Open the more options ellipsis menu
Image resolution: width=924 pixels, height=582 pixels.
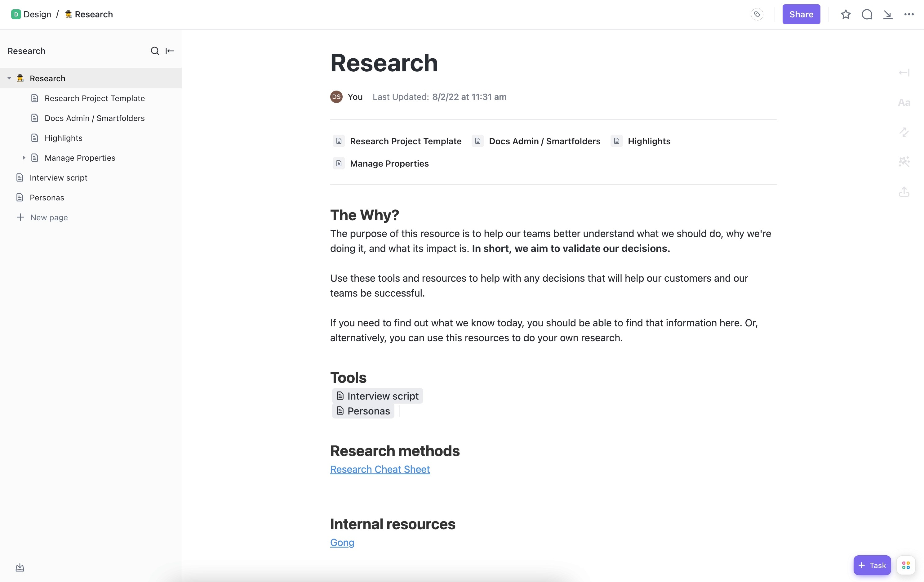pyautogui.click(x=908, y=15)
